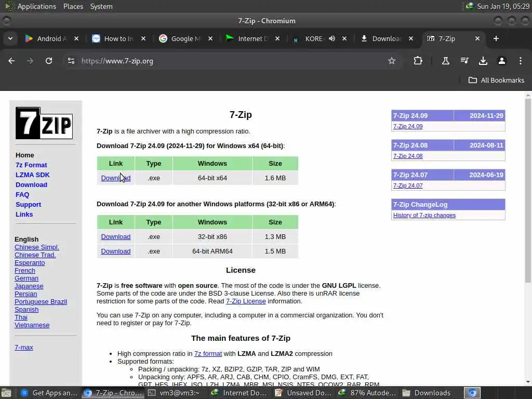
Task: Open the FAQ sidebar link
Action: [22, 195]
